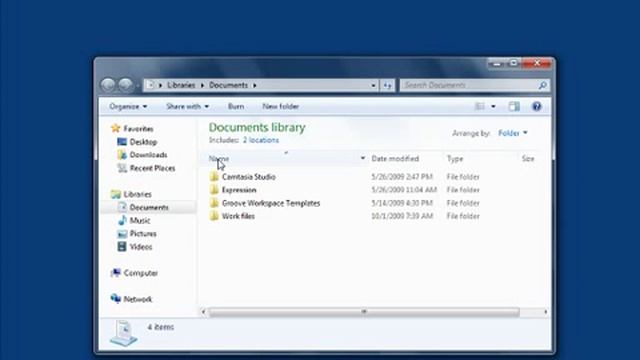The height and width of the screenshot is (360, 640).
Task: Click the Camtasia Studio folder icon
Action: [x=214, y=177]
